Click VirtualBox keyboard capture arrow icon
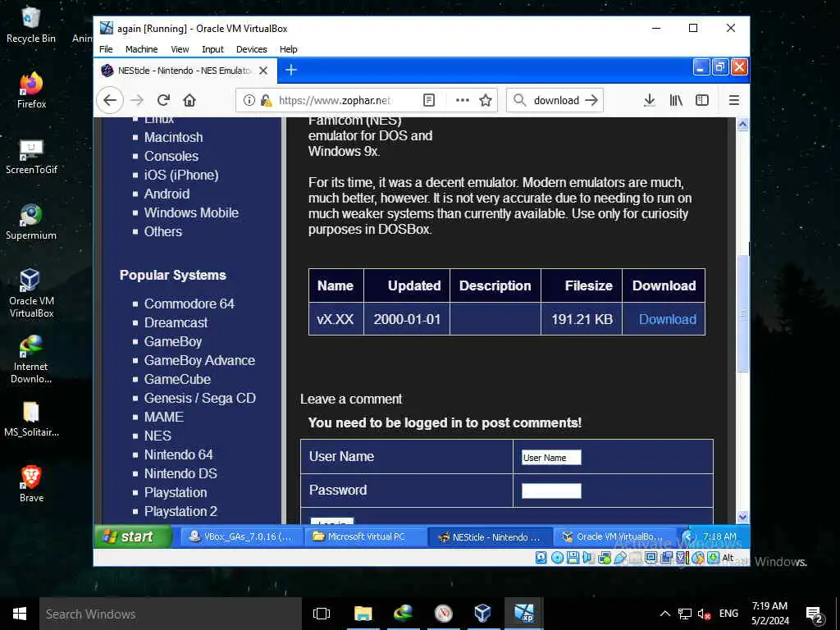Viewport: 840px width, 630px height. (714, 558)
